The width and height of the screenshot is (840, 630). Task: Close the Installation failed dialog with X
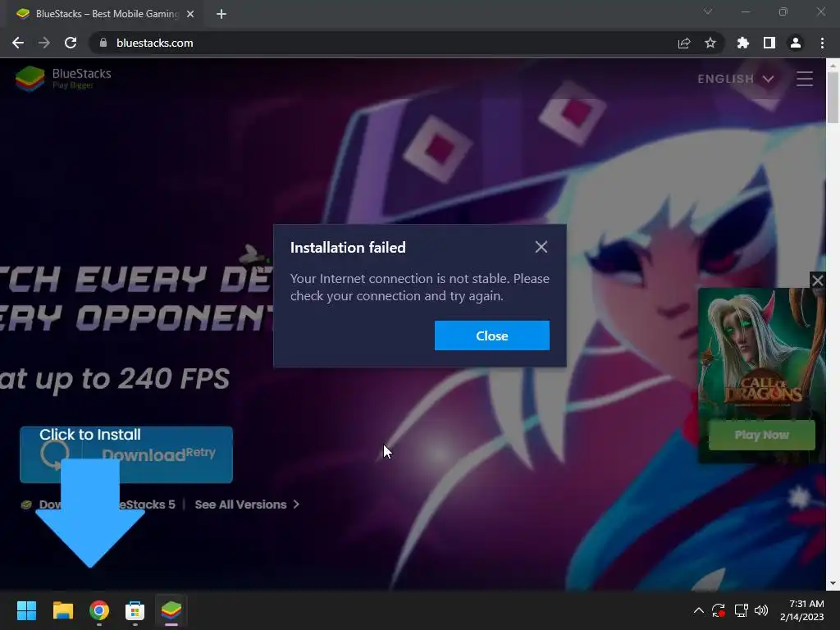(541, 247)
